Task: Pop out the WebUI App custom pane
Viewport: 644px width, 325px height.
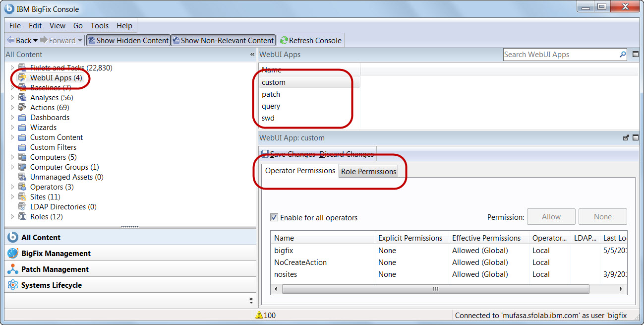Action: [626, 138]
